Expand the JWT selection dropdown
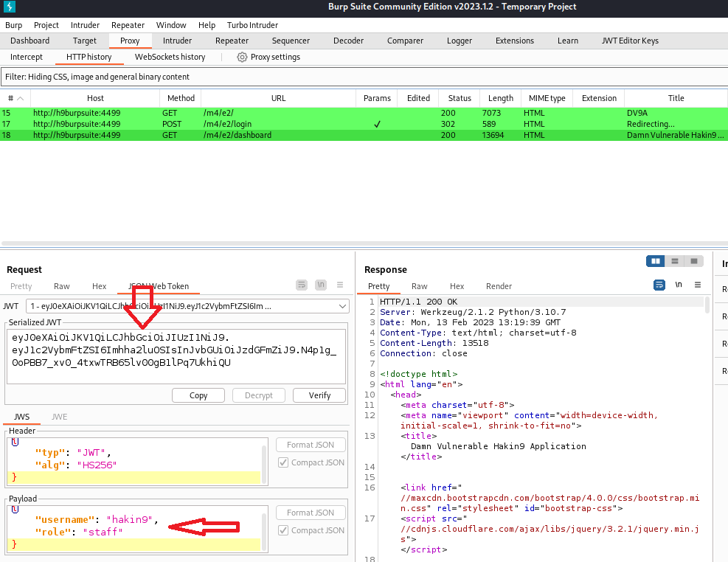Screen dimensions: 728x562 pyautogui.click(x=342, y=306)
